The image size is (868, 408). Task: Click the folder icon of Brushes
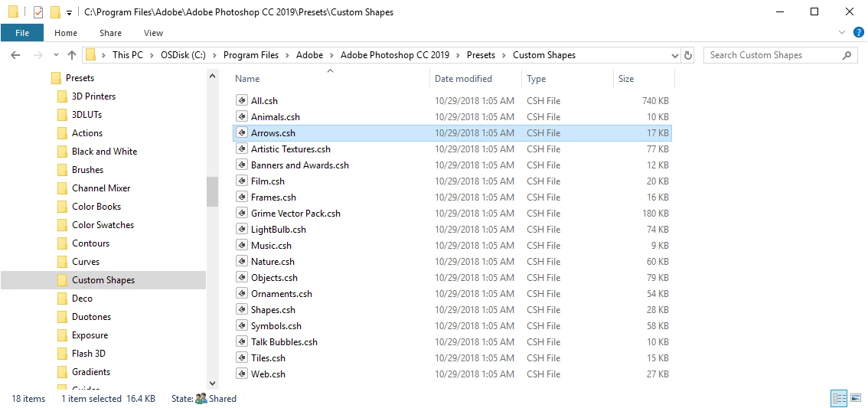(63, 170)
